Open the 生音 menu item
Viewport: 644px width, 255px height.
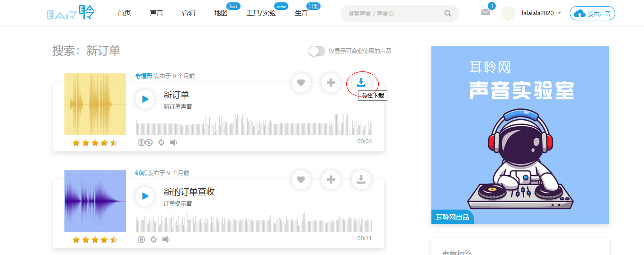point(301,13)
